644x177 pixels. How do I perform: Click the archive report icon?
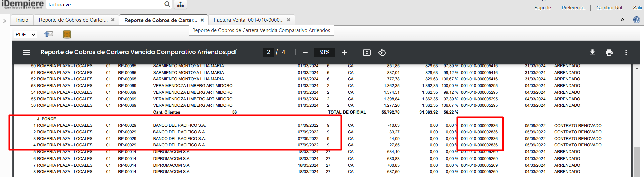pos(67,34)
